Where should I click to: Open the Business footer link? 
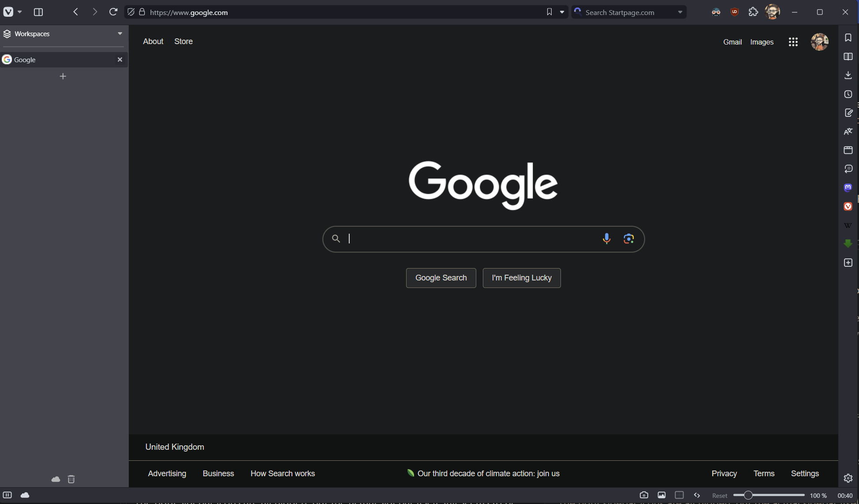tap(218, 474)
